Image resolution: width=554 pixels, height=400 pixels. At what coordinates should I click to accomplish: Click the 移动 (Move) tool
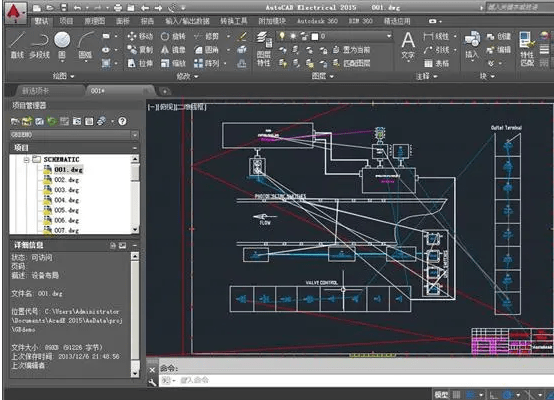coord(141,36)
